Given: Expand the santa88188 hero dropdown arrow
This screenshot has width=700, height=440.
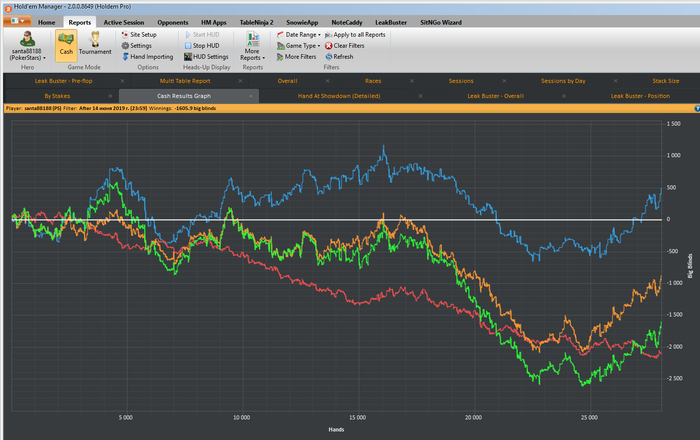Looking at the screenshot, I should tap(44, 58).
